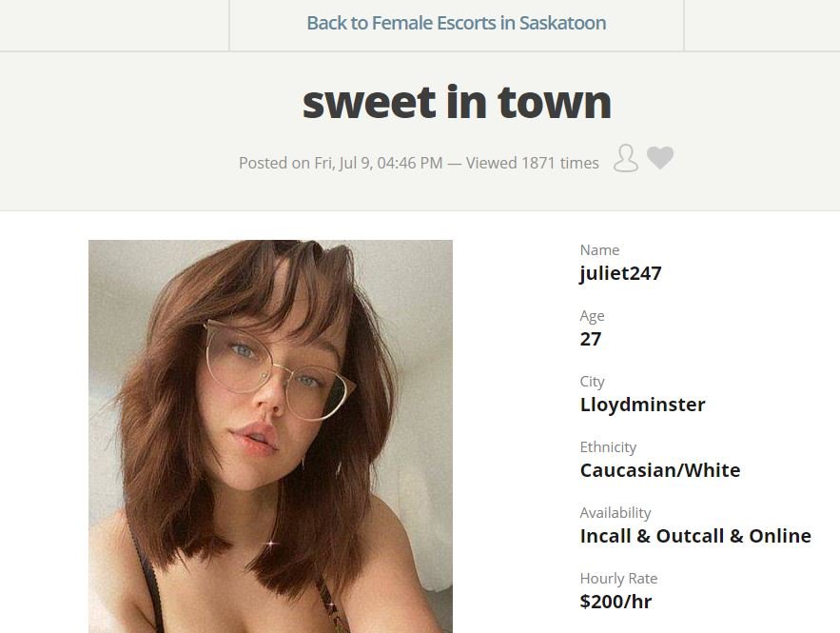Click the empty navigation cell left of Back link

(114, 25)
